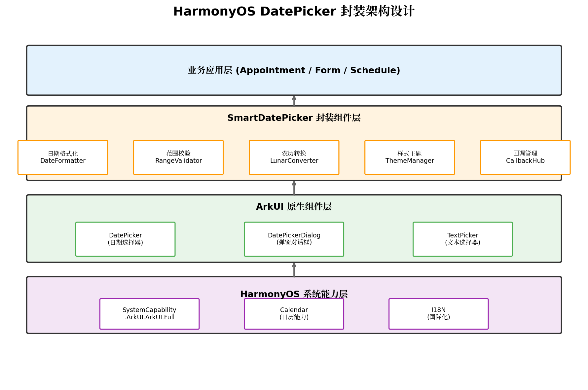Select the 样式主题 ThemeManager module box
This screenshot has height=390, width=588.
click(410, 158)
